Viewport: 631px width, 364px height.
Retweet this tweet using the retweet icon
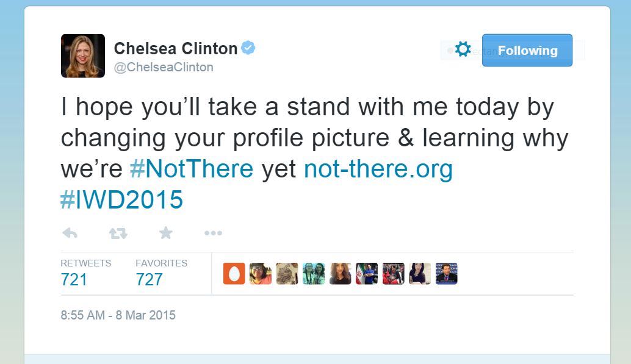click(118, 233)
